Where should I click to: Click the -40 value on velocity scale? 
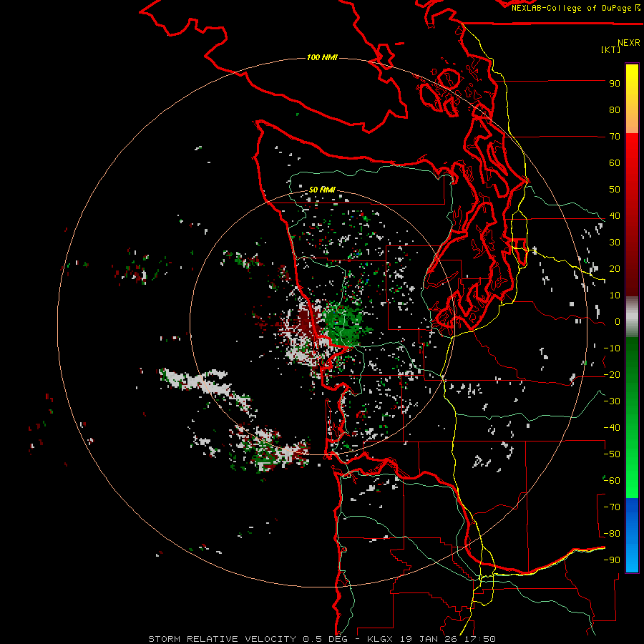(612, 428)
